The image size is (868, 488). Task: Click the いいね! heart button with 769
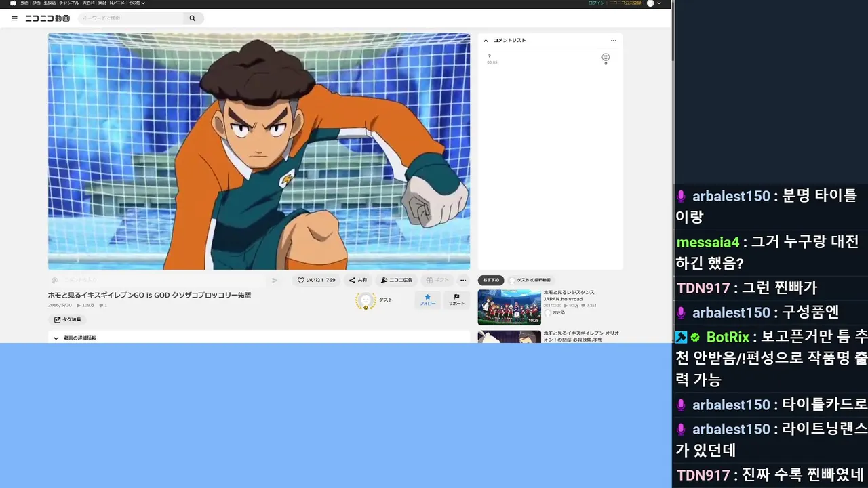[317, 280]
